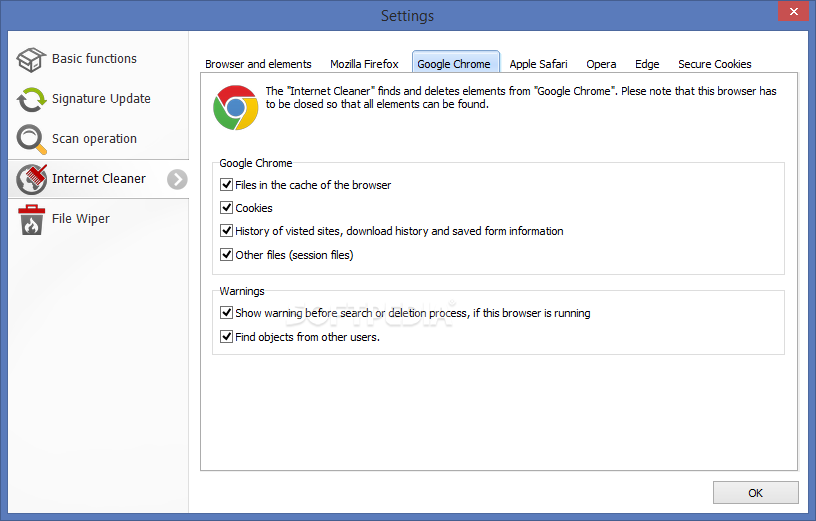Click the arrow beside Internet Cleaner

point(177,180)
